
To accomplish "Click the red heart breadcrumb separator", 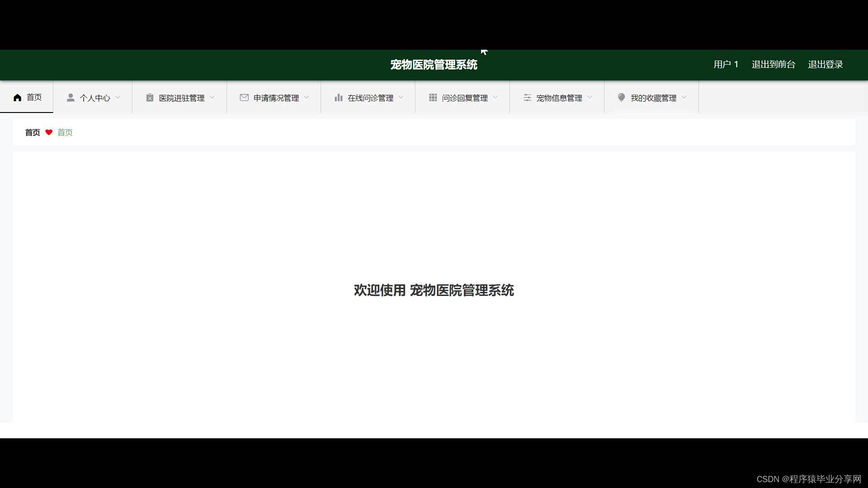I will (x=49, y=132).
